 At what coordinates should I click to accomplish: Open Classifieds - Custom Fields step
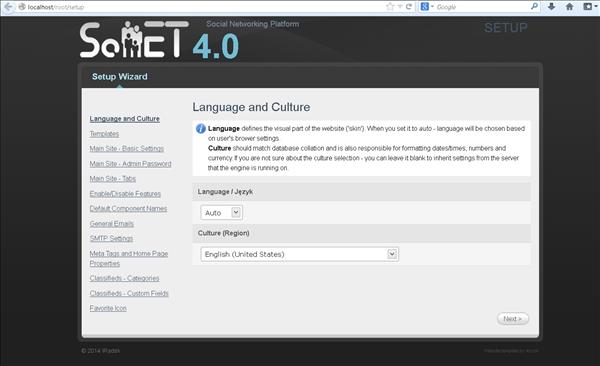coord(129,293)
